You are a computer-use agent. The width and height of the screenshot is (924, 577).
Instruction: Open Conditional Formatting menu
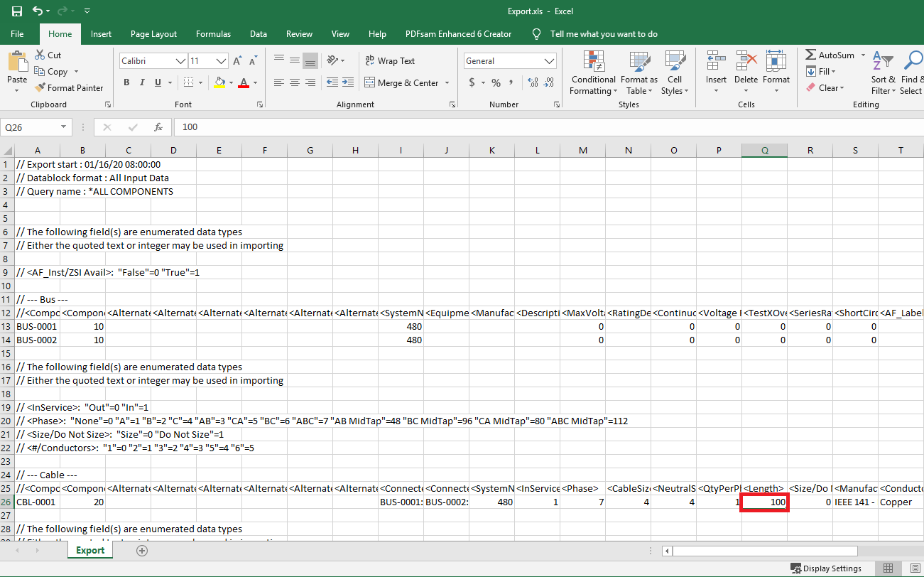coord(593,73)
